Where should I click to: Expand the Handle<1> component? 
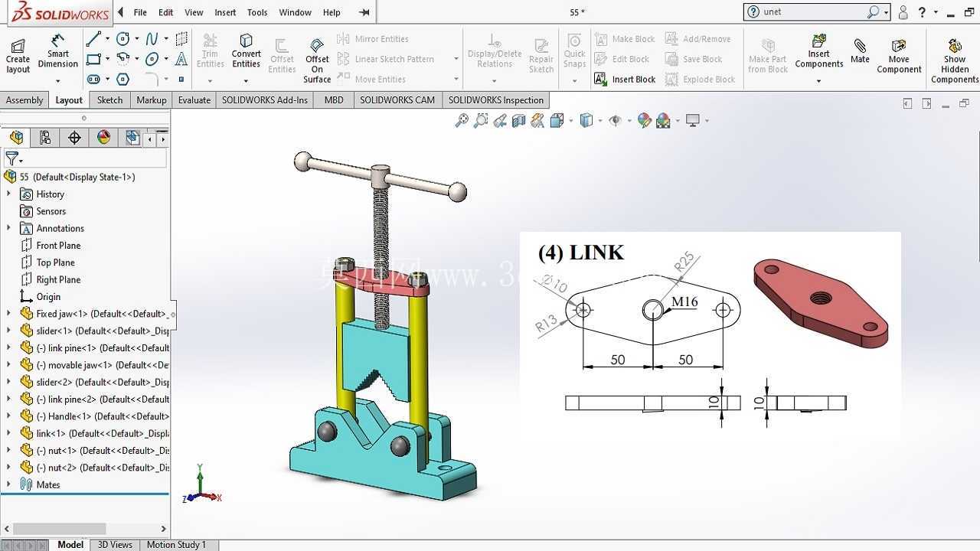coord(9,416)
